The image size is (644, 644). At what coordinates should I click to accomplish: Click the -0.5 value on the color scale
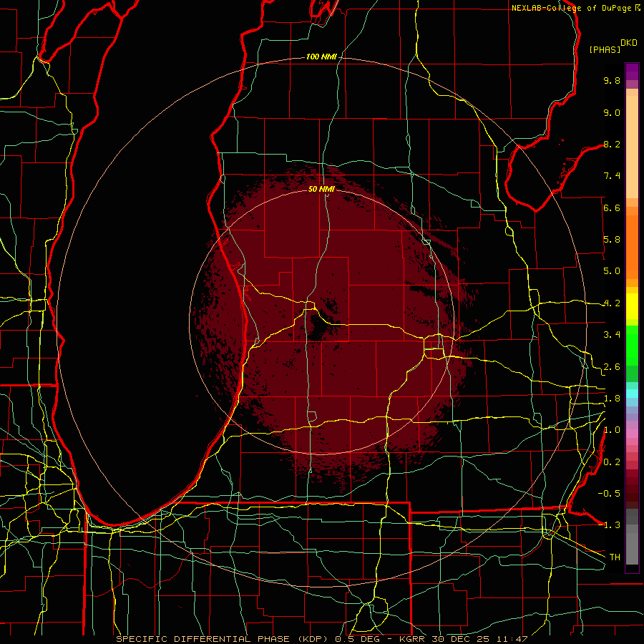(609, 494)
